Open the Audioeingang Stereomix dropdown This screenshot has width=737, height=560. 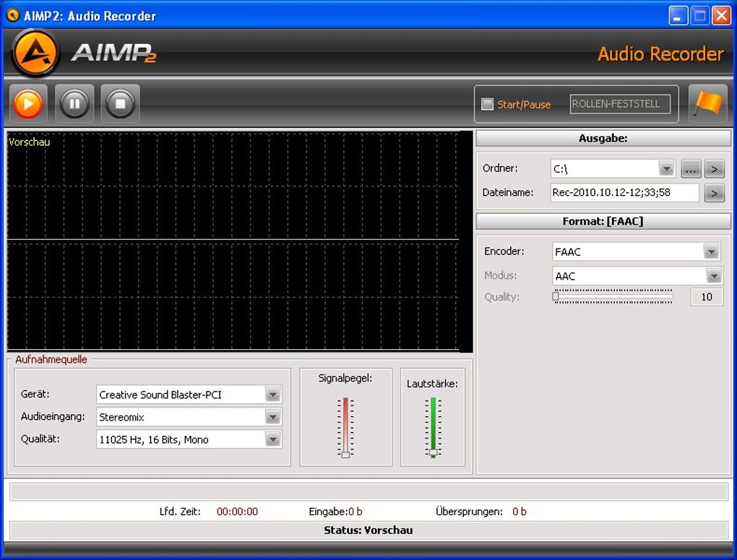pos(272,417)
